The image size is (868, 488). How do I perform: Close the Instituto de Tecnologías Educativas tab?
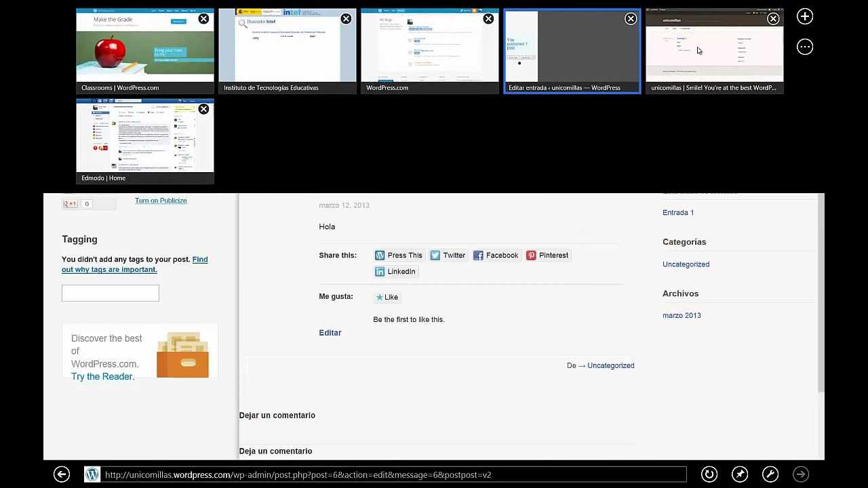pos(346,19)
